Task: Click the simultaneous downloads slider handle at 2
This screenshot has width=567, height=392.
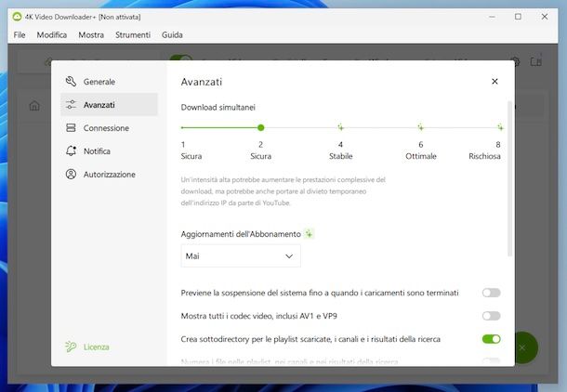Action: [260, 127]
